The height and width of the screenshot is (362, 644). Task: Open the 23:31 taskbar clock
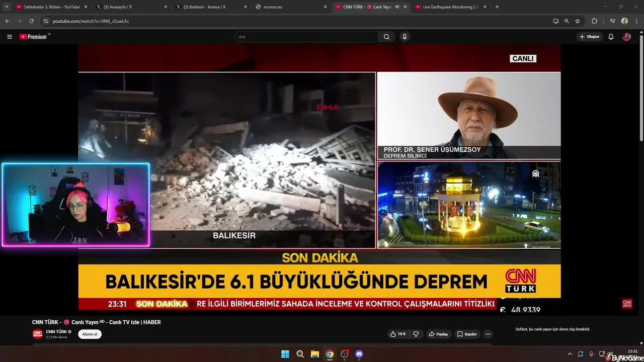pos(633,351)
